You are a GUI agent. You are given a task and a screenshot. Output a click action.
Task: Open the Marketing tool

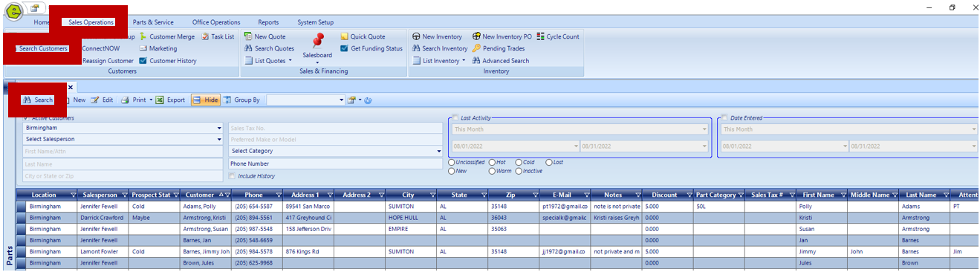coord(158,48)
